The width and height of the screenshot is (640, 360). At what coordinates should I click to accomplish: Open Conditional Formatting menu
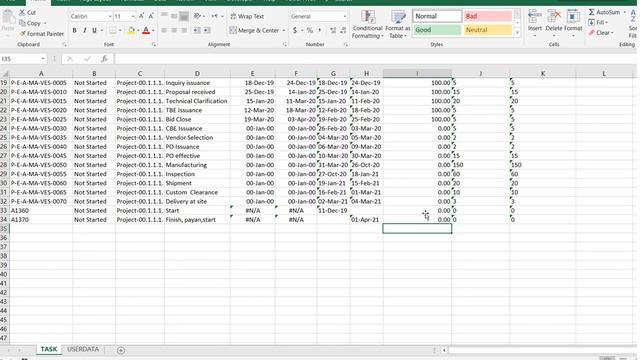(x=367, y=24)
